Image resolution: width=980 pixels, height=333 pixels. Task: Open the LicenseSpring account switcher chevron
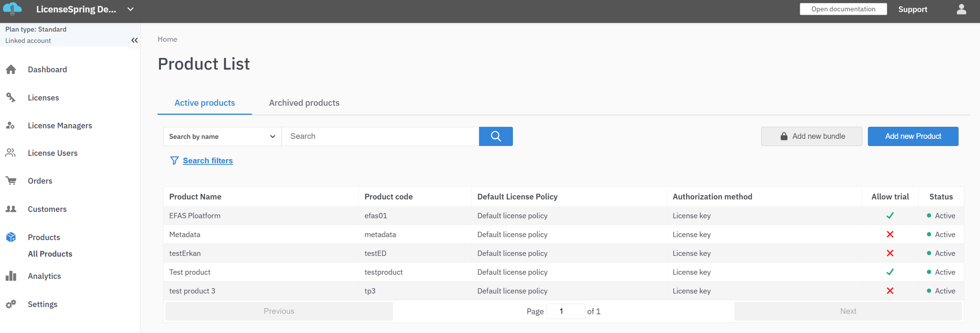(x=131, y=9)
